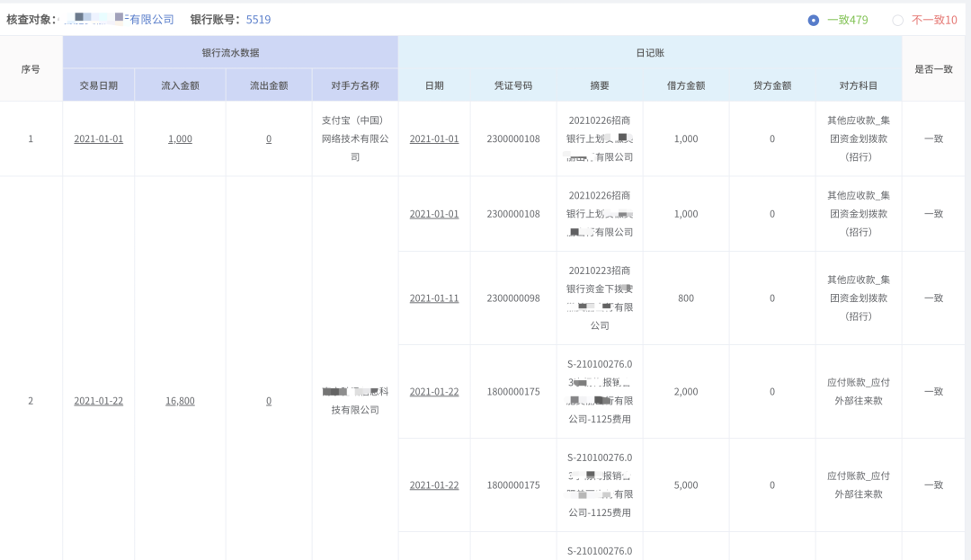The height and width of the screenshot is (560, 971).
Task: Click the 凭证号码 column header
Action: click(x=513, y=85)
